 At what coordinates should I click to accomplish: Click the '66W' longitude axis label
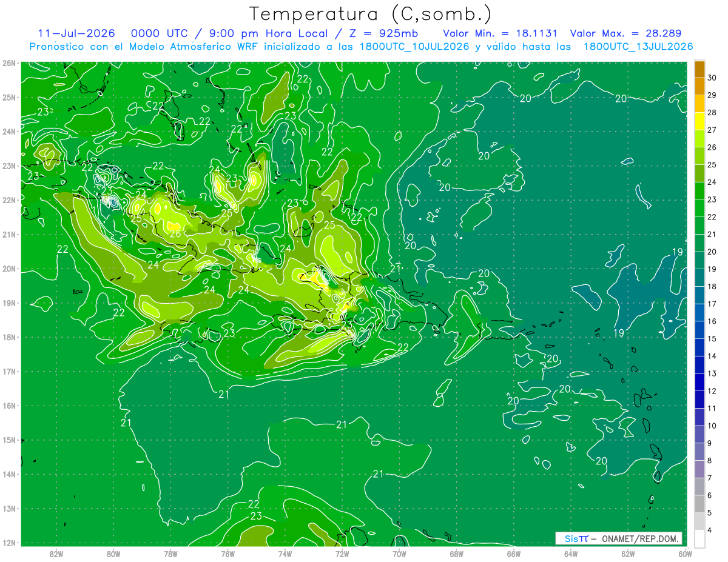click(x=514, y=554)
